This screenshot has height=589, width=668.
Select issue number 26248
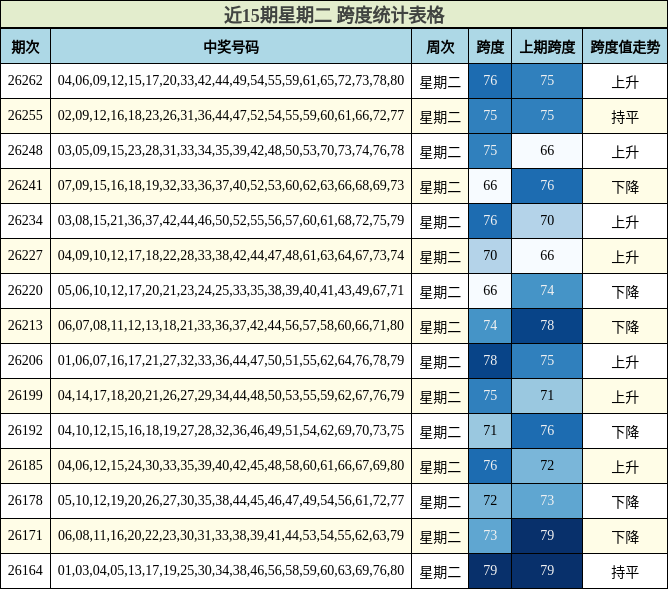pos(25,150)
